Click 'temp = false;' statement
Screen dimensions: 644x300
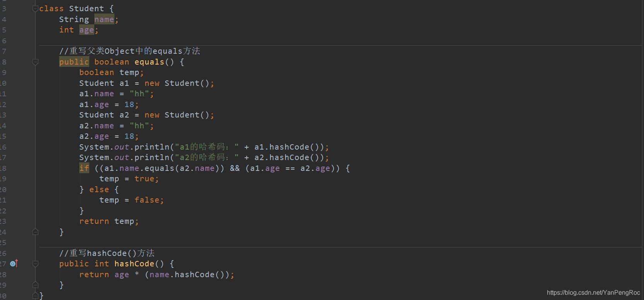pos(131,200)
